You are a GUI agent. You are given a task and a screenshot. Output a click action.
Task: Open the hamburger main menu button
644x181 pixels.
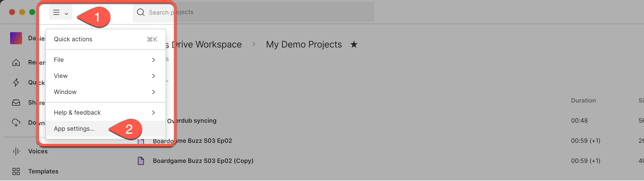pos(60,12)
